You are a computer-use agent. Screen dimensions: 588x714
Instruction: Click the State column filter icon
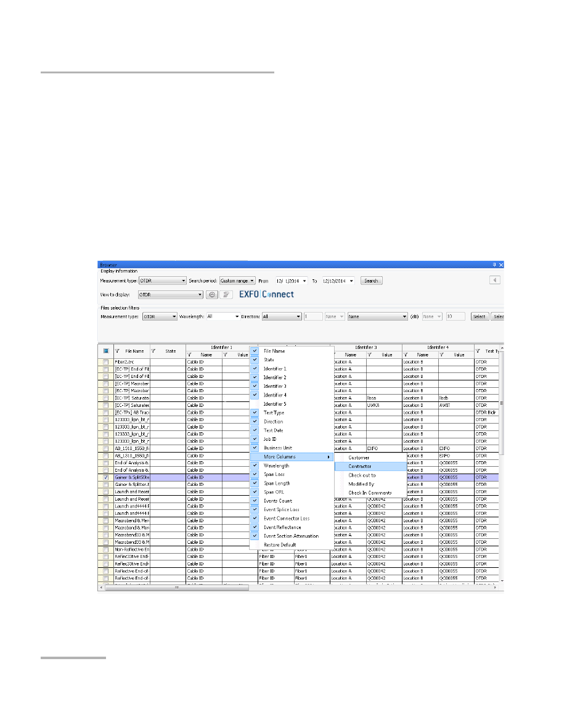click(x=153, y=351)
